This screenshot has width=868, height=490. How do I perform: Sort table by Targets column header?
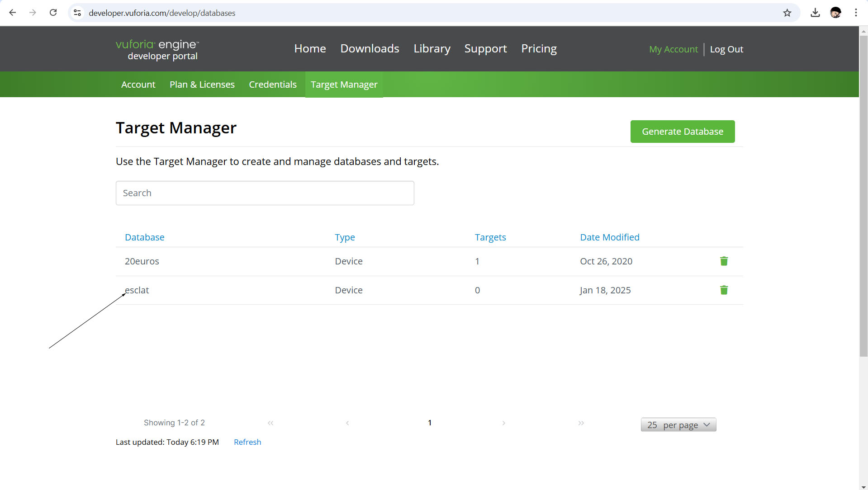pyautogui.click(x=490, y=237)
